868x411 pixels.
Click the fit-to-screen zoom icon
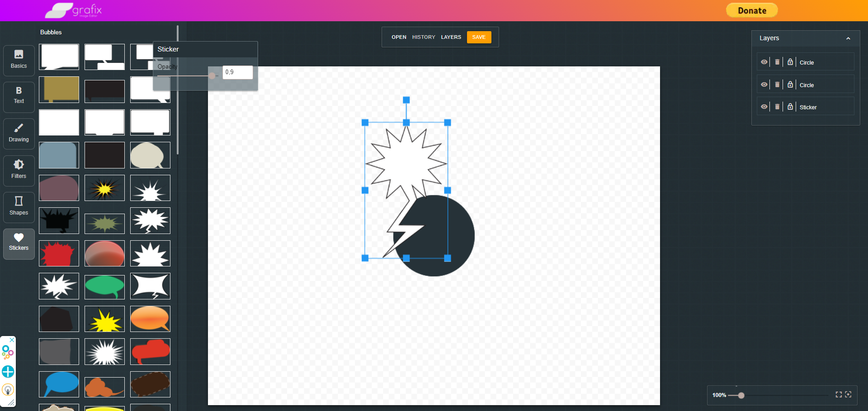[839, 395]
